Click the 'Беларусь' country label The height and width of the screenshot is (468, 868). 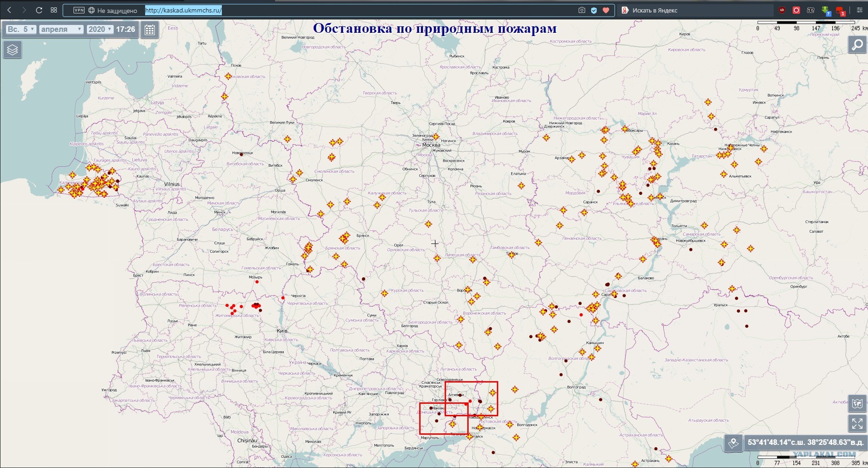(223, 229)
